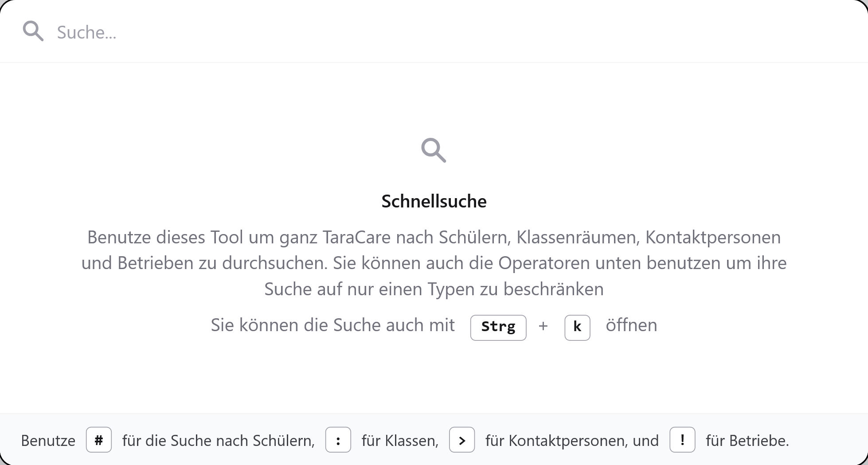Click the word "öffnen" after the k key
The width and height of the screenshot is (868, 465).
tap(631, 325)
